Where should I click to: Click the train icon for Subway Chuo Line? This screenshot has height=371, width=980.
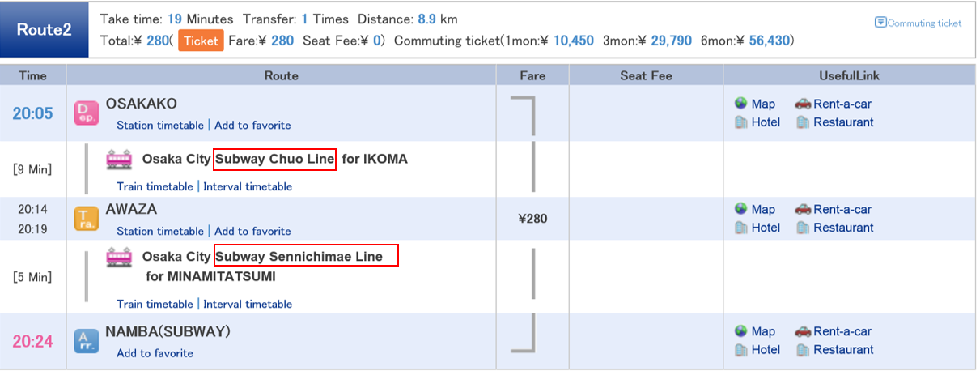tap(119, 160)
